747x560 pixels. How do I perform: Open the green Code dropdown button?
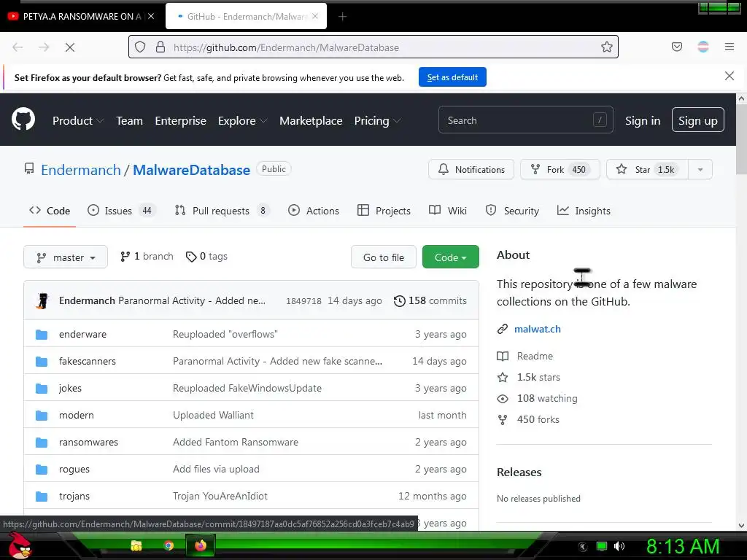click(x=450, y=257)
